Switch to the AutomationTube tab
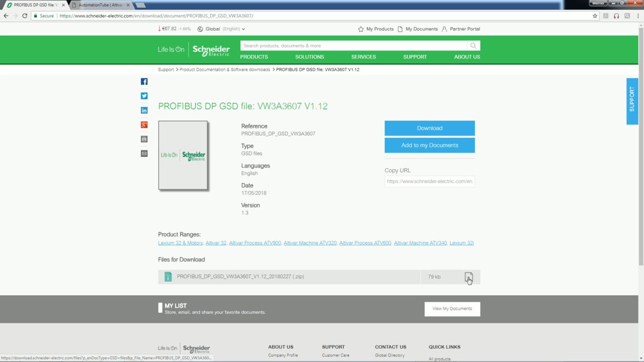Screen dimensions: 644x362 (x=101, y=5)
